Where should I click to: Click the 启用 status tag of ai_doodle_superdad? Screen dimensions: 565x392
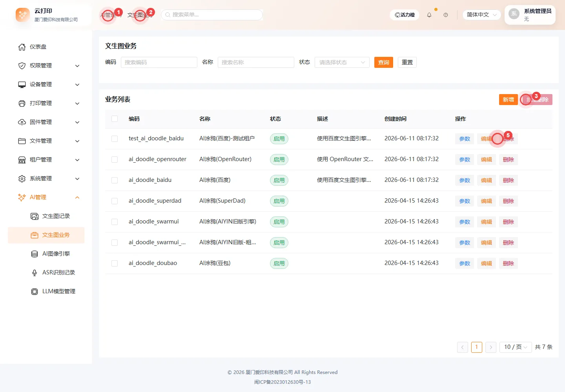(279, 201)
